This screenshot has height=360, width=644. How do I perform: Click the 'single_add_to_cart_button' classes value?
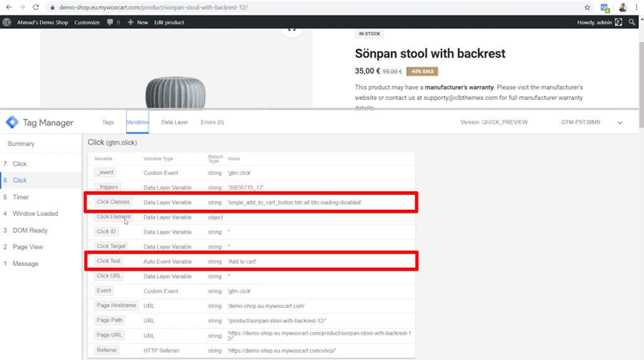[294, 202]
